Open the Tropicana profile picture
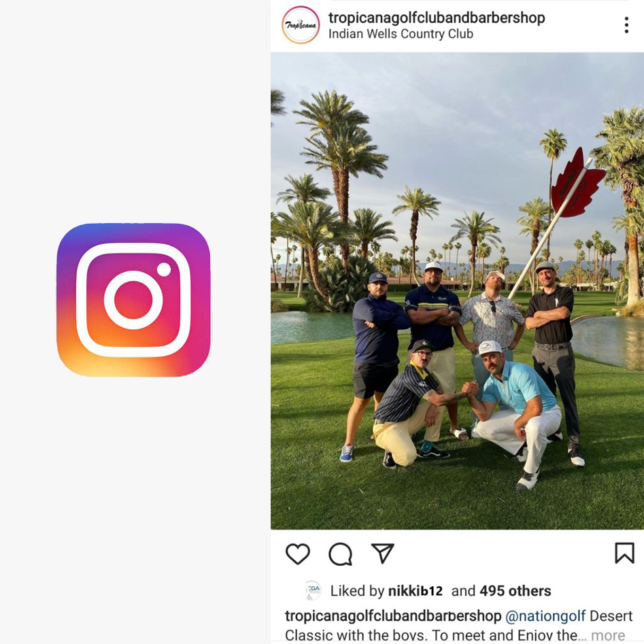Screen dimensions: 644x644 [x=301, y=25]
